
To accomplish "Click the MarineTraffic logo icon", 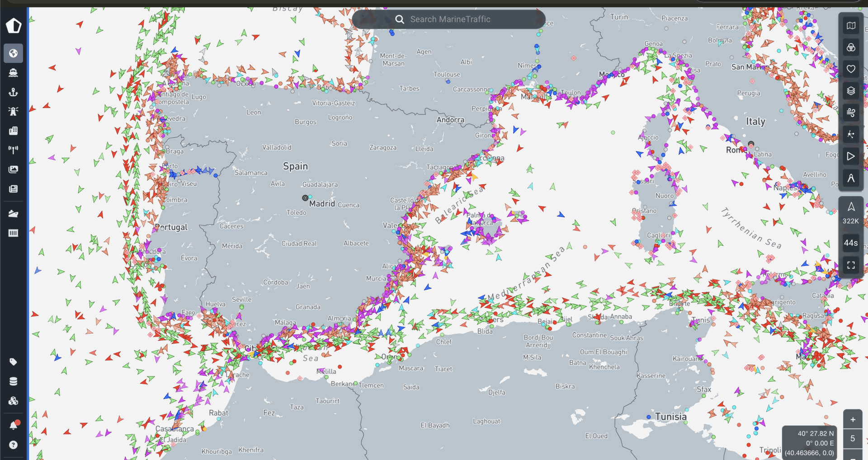I will point(14,26).
